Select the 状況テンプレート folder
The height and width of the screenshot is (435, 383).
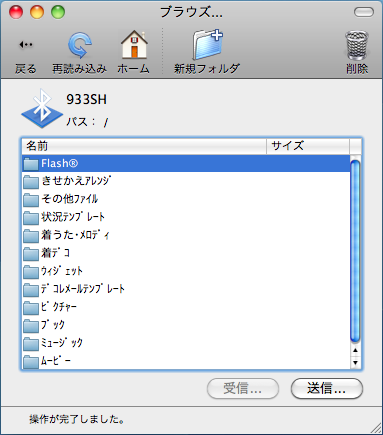tap(186, 217)
